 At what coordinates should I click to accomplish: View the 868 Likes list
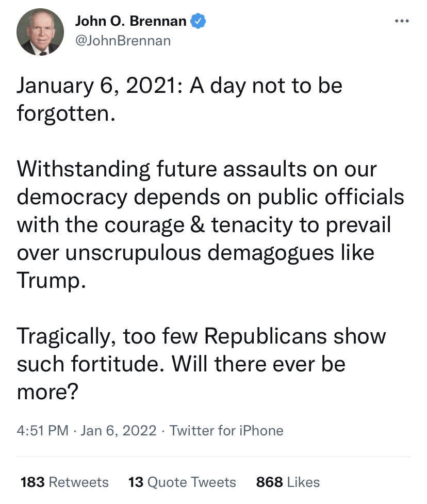[288, 482]
